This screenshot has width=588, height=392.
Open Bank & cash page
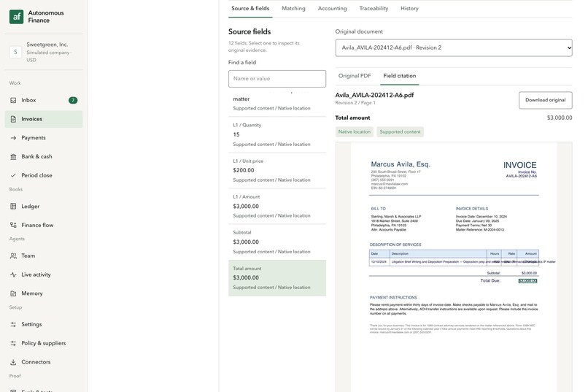[x=44, y=156]
